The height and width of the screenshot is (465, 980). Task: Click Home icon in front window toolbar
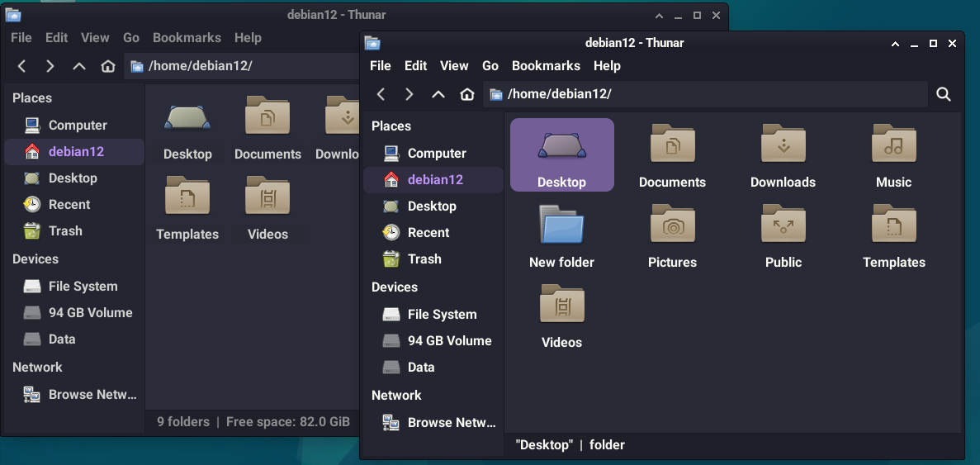click(466, 94)
